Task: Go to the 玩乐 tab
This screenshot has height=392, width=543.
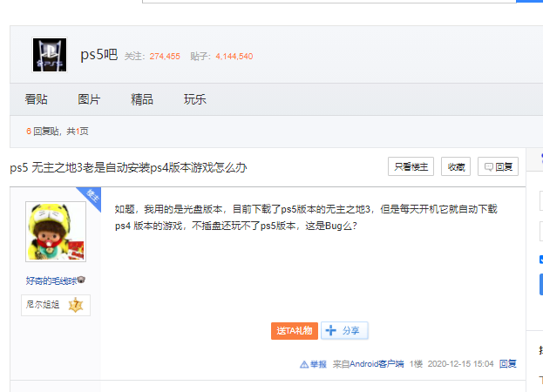Action: 195,99
